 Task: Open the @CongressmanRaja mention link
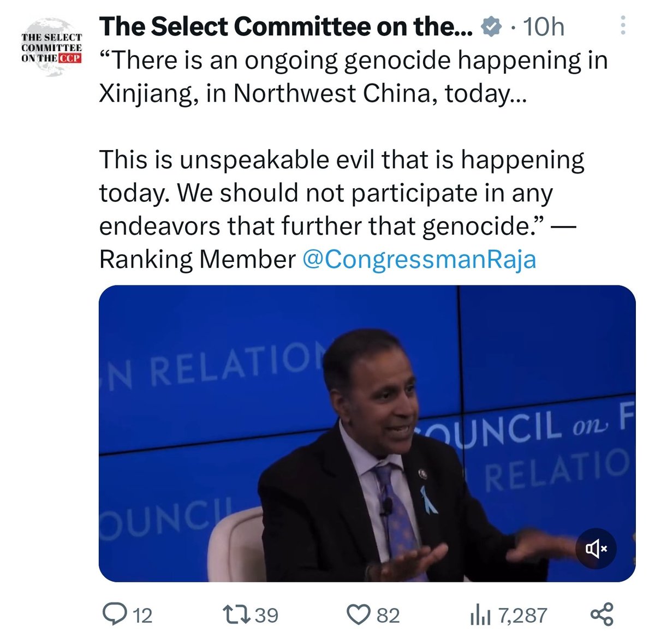419,259
